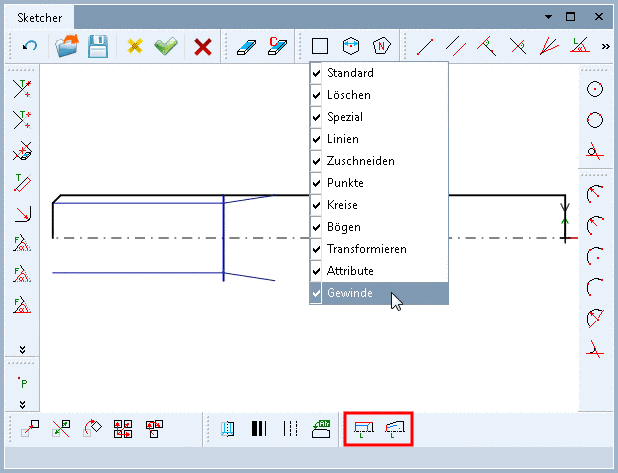Toggle the Bögen toolbar entry

coord(379,227)
